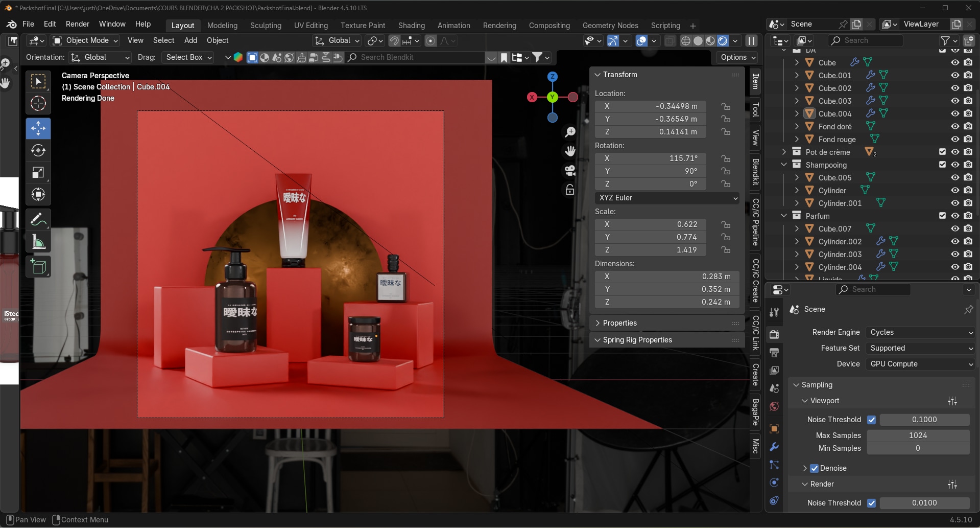Viewport: 980px width, 528px height.
Task: Click the Options button in the header
Action: coord(738,57)
